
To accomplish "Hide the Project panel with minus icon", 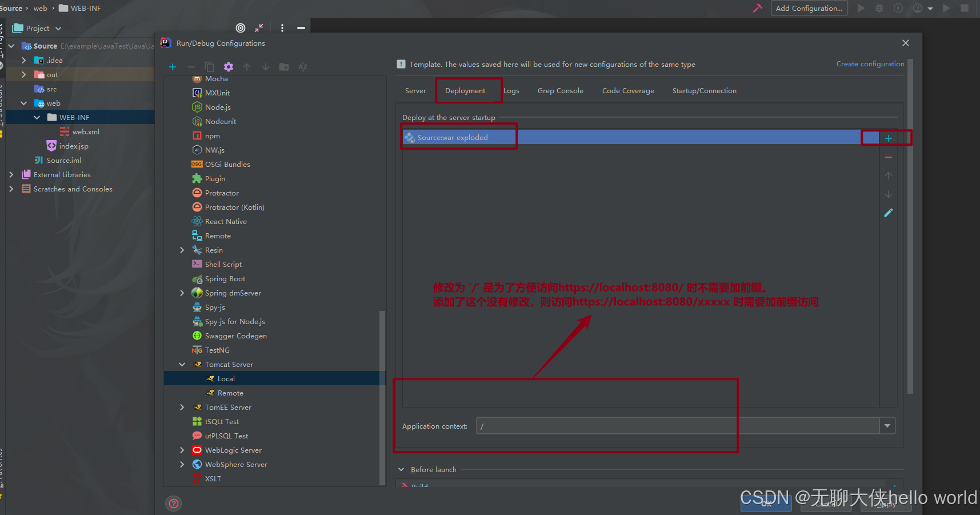I will [x=301, y=28].
